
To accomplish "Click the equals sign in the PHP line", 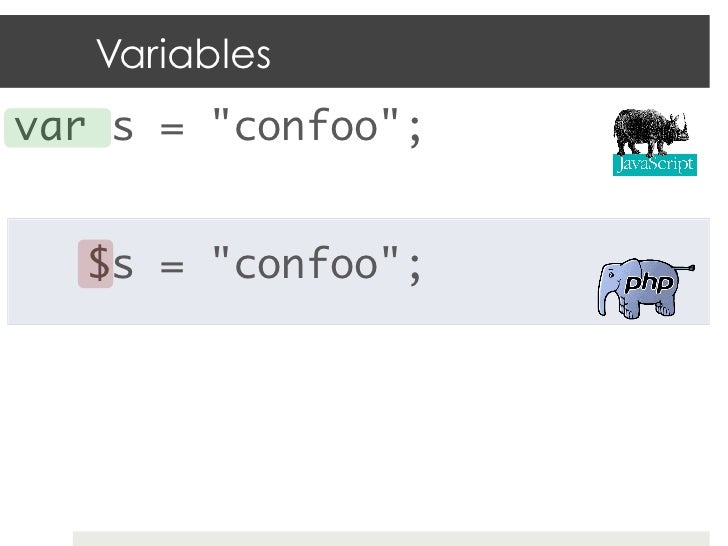I will coord(171,266).
